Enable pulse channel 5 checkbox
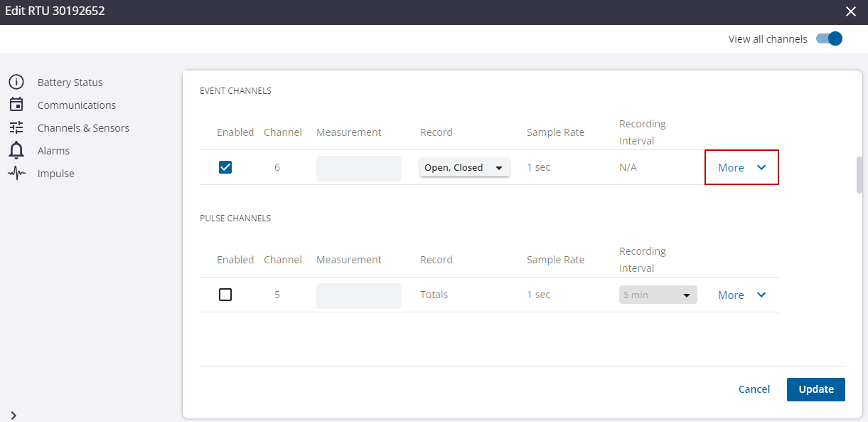This screenshot has width=868, height=422. 225,295
